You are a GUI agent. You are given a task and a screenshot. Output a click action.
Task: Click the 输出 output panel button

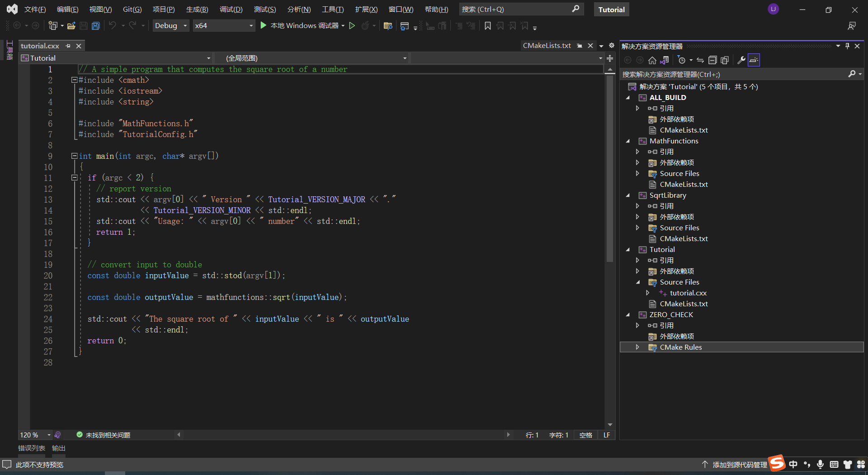58,448
